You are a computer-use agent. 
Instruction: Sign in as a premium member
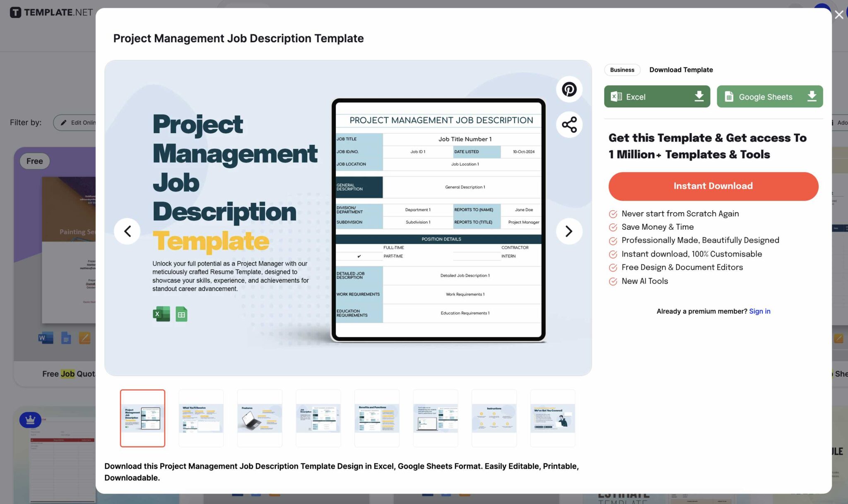pos(760,311)
